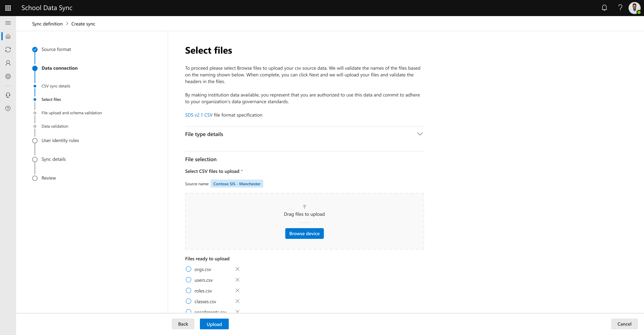The height and width of the screenshot is (335, 644).
Task: Open the Users icon in sidebar
Action: 8,63
